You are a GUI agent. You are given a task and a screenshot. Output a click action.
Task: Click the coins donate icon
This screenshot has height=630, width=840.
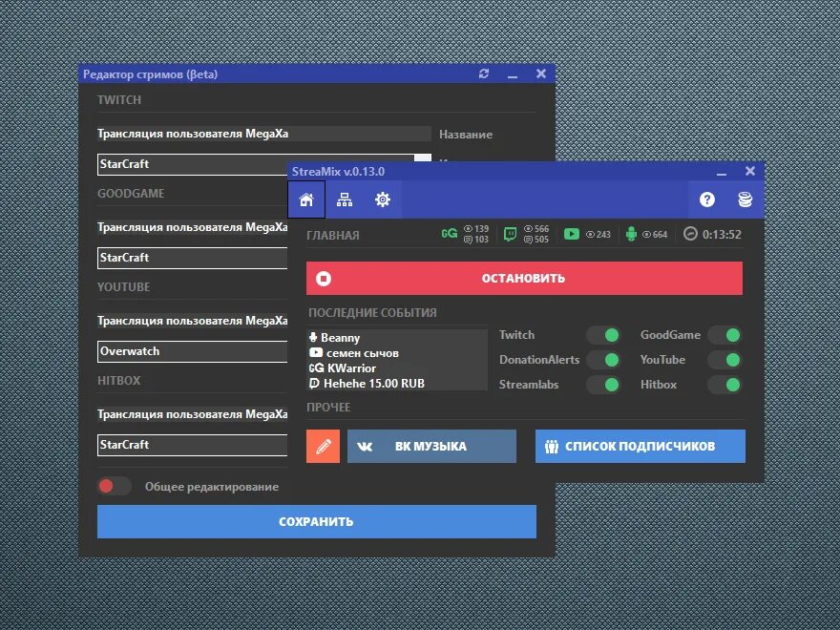point(745,199)
